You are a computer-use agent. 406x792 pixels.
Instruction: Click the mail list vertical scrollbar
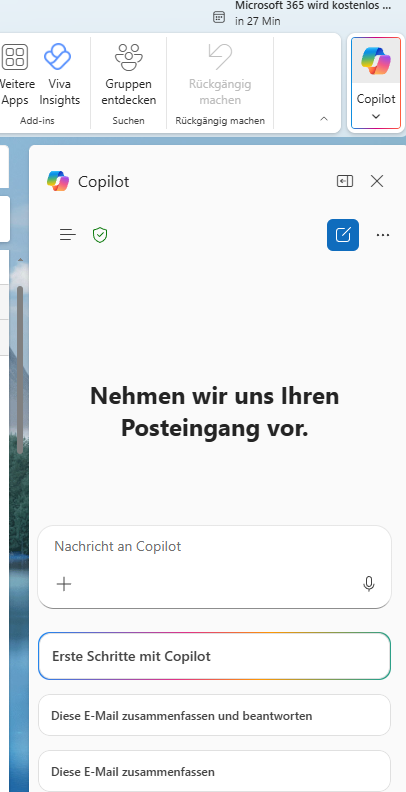click(x=20, y=371)
